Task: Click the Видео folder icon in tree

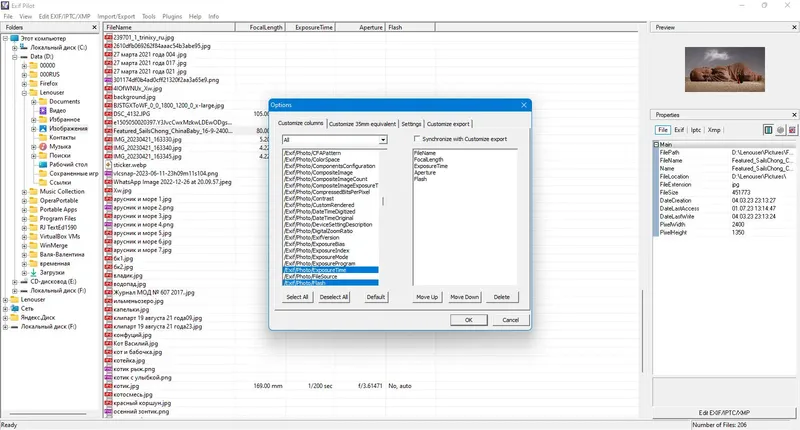Action: click(43, 111)
